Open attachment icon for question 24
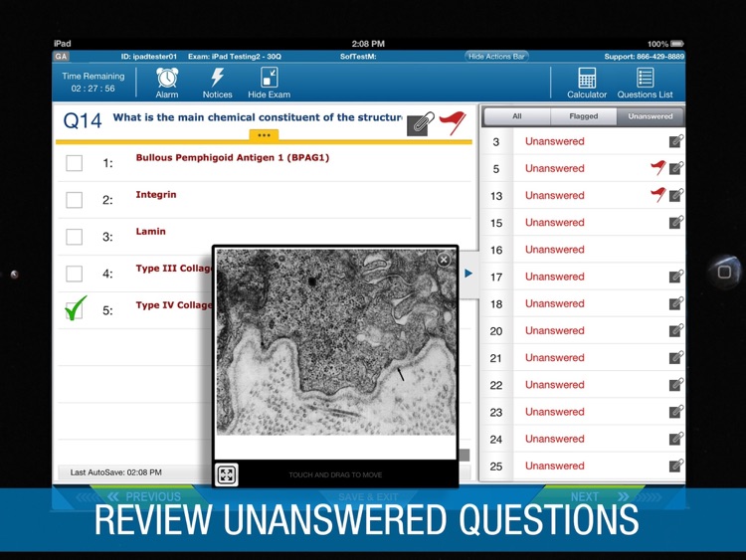The height and width of the screenshot is (560, 746). pos(676,439)
